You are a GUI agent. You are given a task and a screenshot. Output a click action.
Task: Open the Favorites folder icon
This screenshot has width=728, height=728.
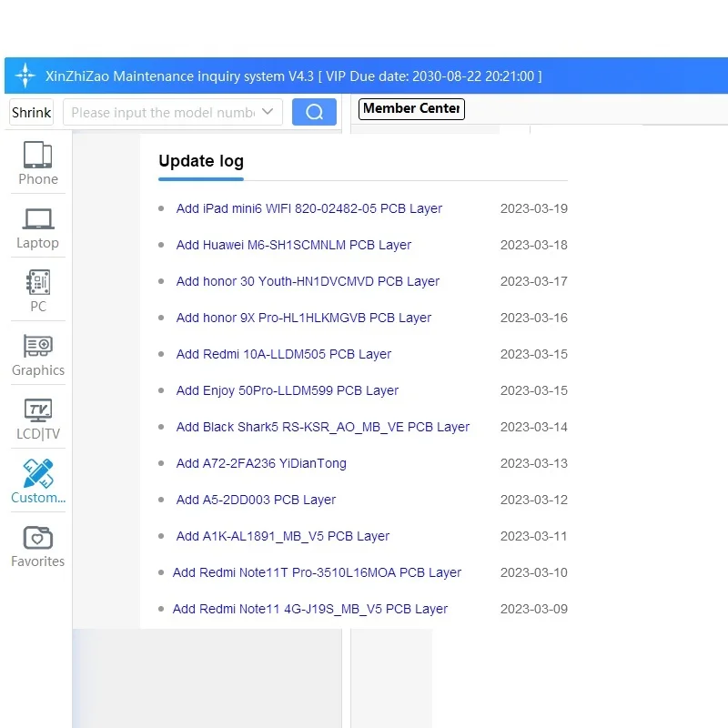(x=38, y=538)
